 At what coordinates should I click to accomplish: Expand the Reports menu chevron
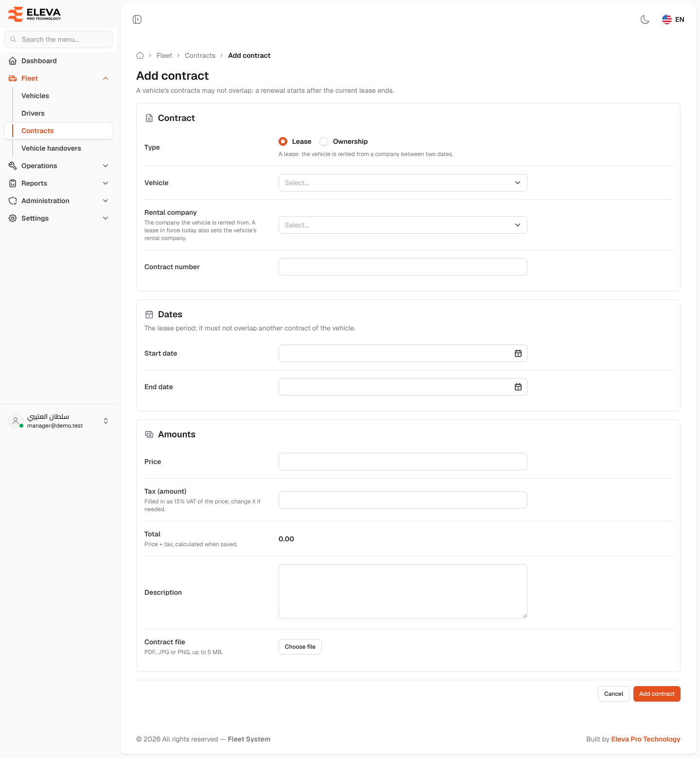pos(105,183)
